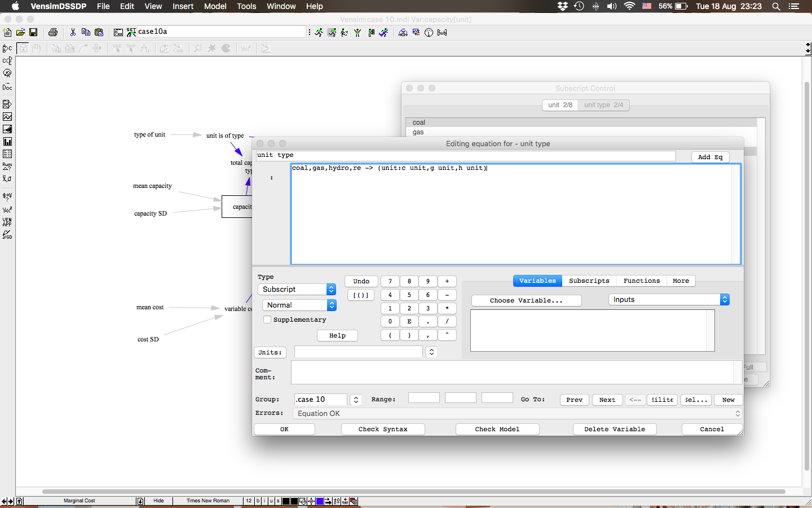Toggle italic in status bar
The image size is (812, 508).
[264, 501]
